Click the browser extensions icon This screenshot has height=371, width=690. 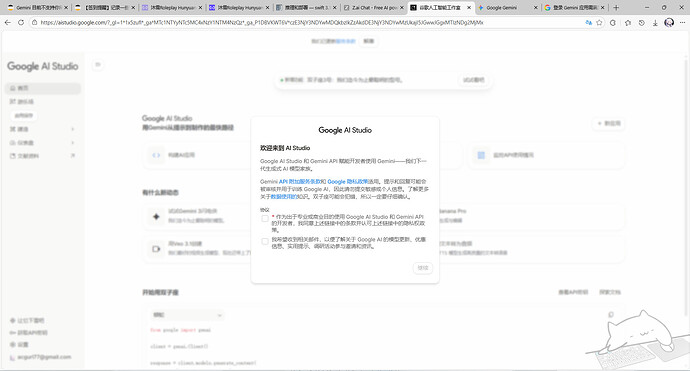tap(613, 22)
